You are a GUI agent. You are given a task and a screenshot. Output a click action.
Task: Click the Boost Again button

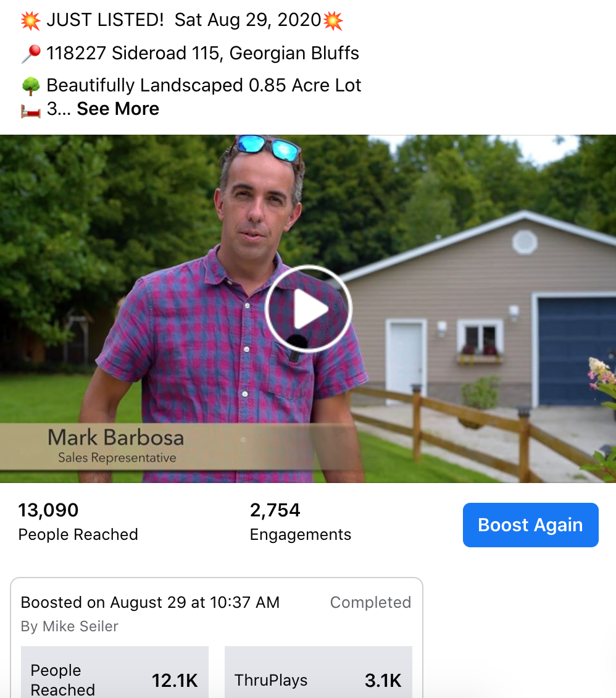pos(531,525)
